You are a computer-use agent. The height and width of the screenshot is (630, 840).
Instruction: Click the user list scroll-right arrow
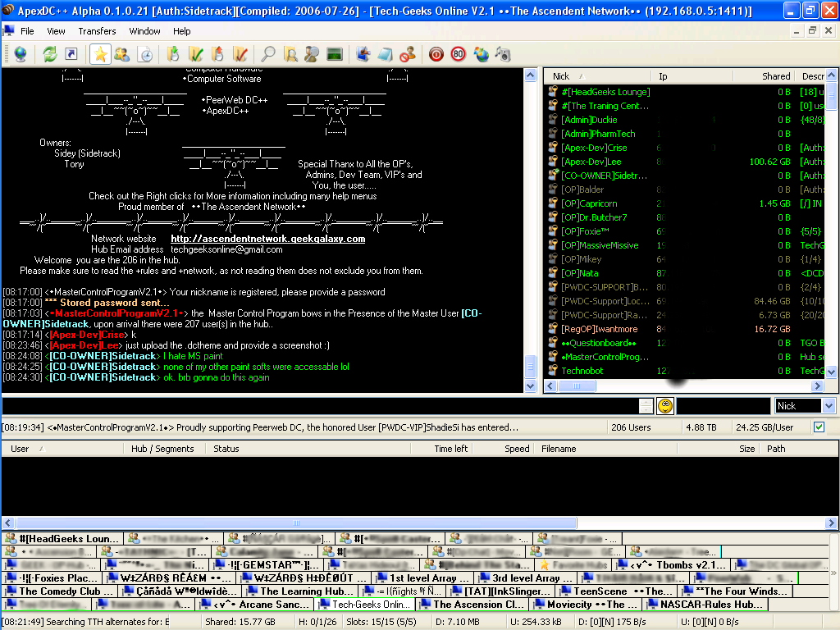817,386
